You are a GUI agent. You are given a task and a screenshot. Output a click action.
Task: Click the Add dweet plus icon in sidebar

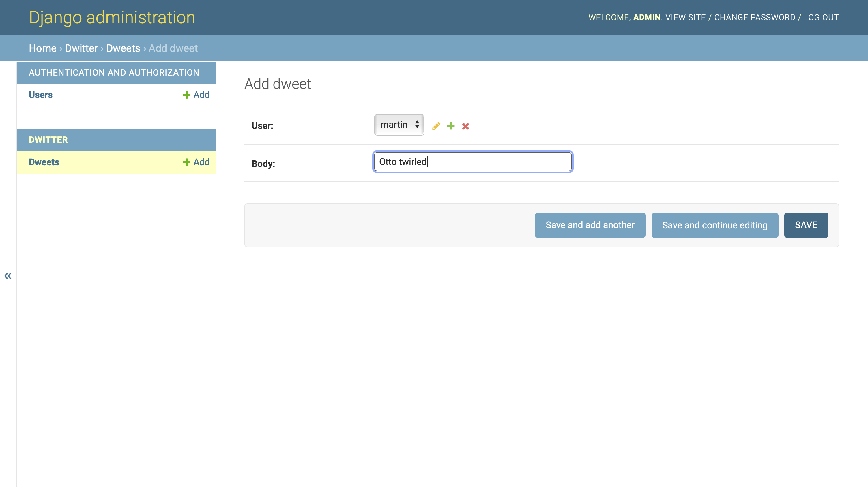point(187,162)
